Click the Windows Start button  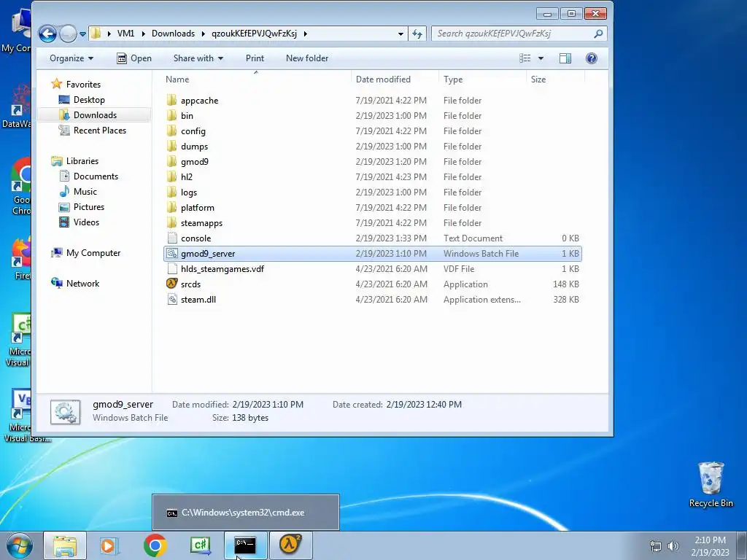(x=20, y=545)
